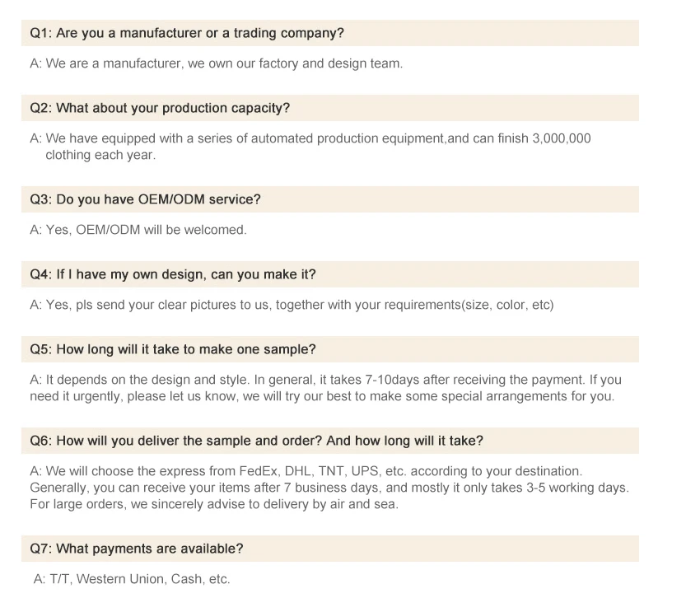This screenshot has width=700, height=612.
Task: Click the line mentioning 7 business days
Action: 329,488
